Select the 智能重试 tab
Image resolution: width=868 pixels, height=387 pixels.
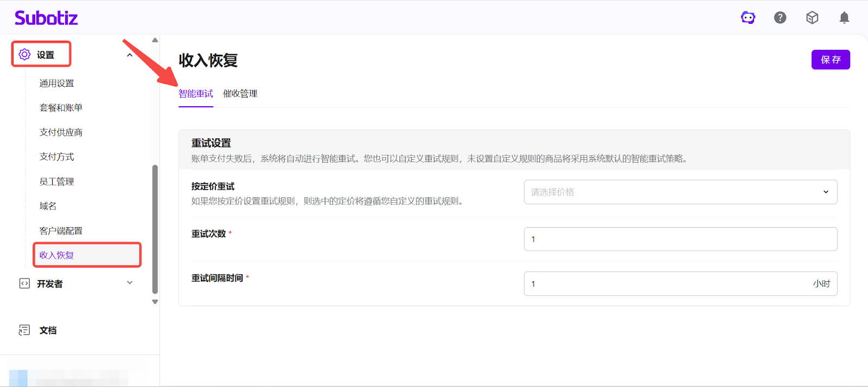click(x=196, y=94)
